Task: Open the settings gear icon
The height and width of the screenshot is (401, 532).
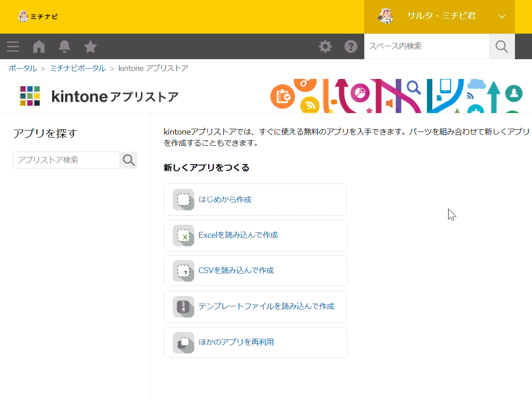Action: 325,47
